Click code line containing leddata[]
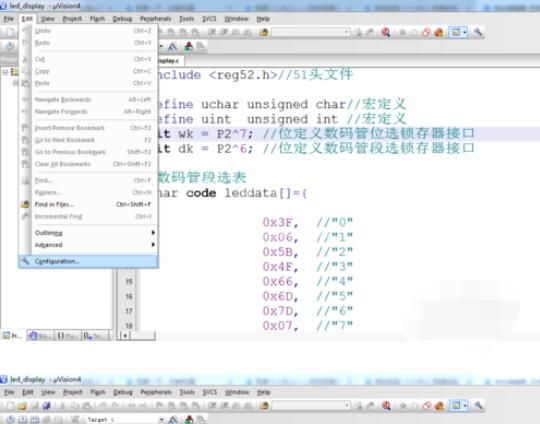540x424 pixels. click(x=231, y=193)
